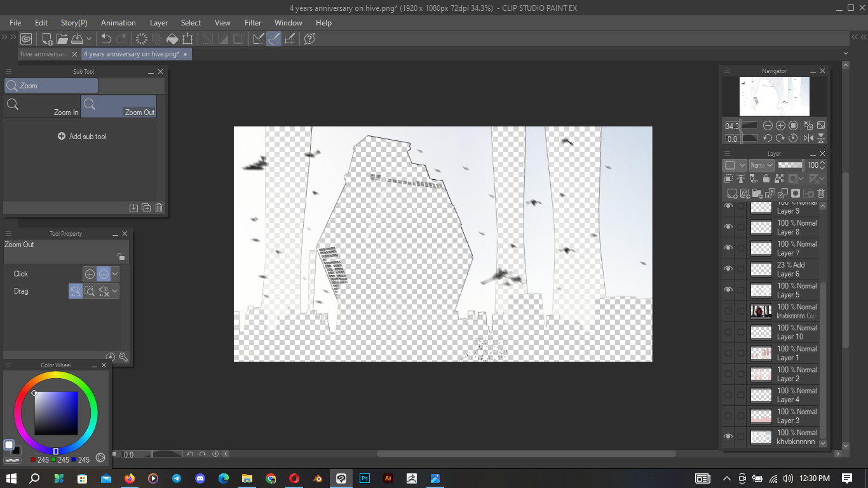This screenshot has height=488, width=868.
Task: Clear the layer with the dotted circle icon
Action: (142, 39)
